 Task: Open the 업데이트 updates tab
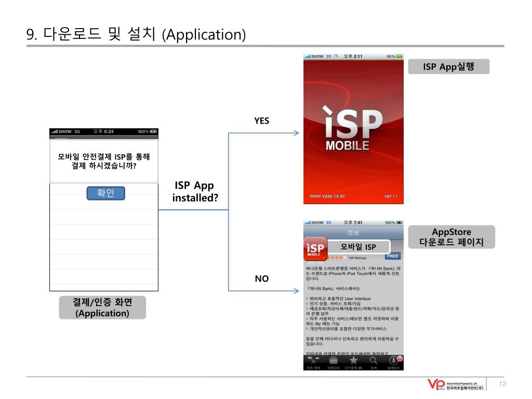tap(394, 363)
